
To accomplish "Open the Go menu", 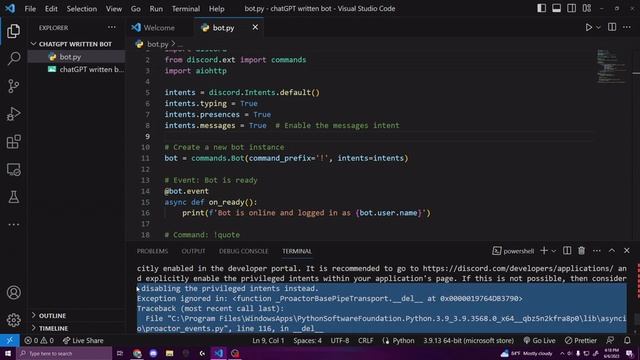I will pyautogui.click(x=136, y=9).
